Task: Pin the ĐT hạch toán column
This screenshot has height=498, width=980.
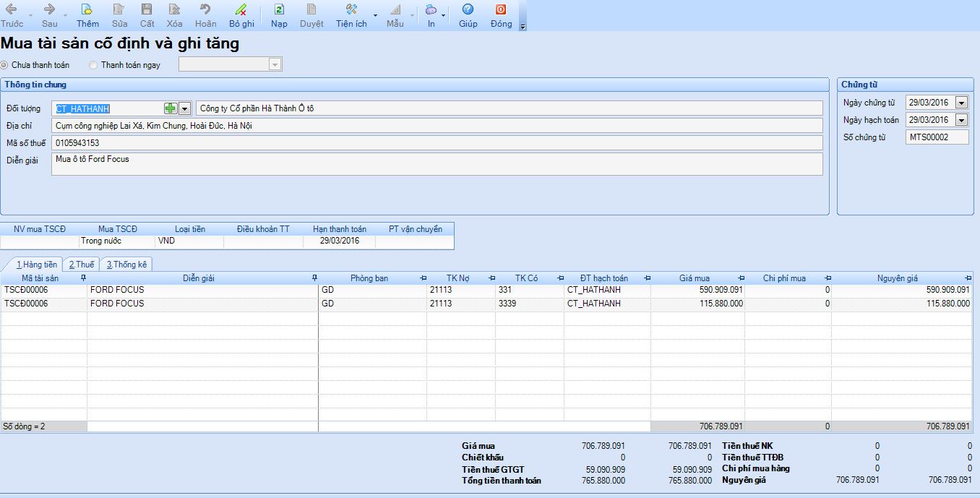Action: tap(647, 278)
